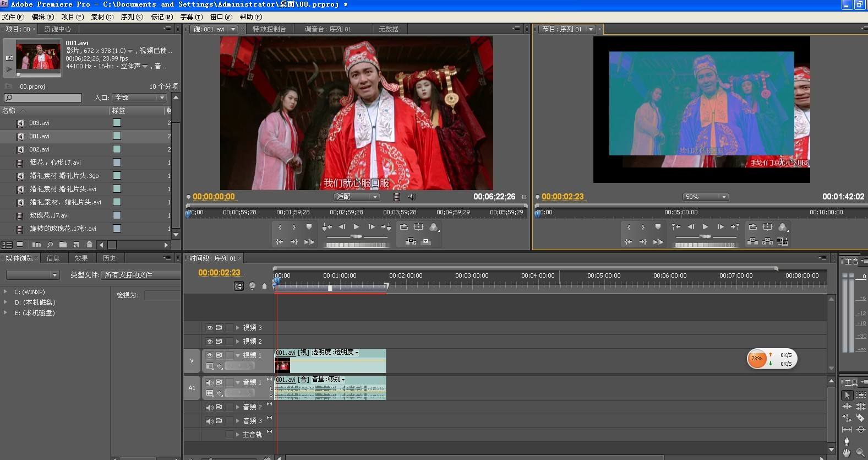The image size is (868, 460).
Task: Click the snap magnet icon in timeline
Action: 239,286
